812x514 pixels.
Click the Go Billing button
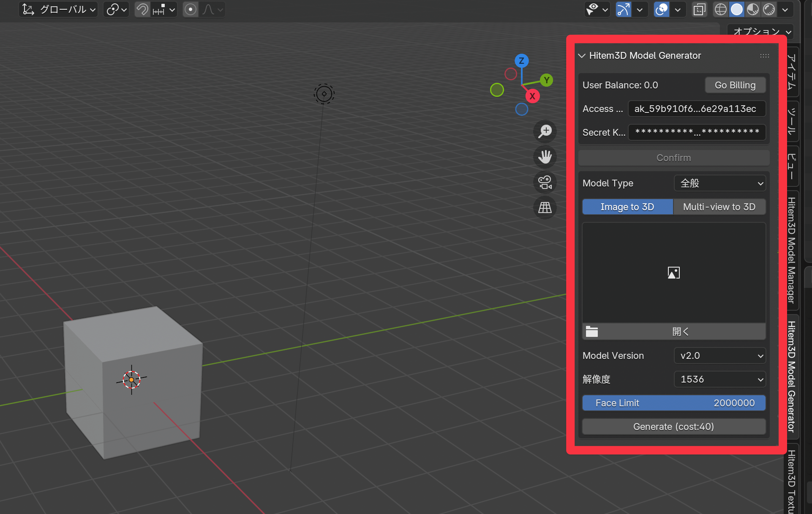pyautogui.click(x=735, y=85)
